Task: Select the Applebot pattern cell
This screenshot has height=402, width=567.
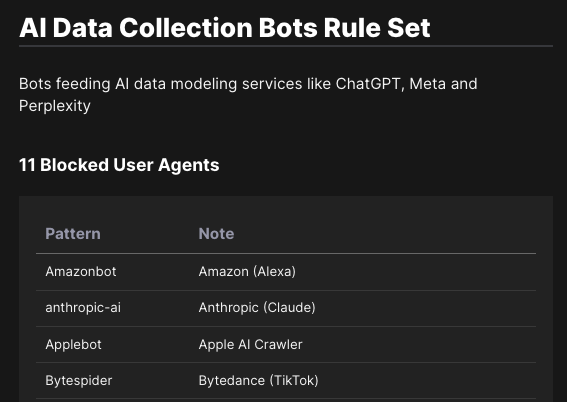Action: tap(73, 345)
